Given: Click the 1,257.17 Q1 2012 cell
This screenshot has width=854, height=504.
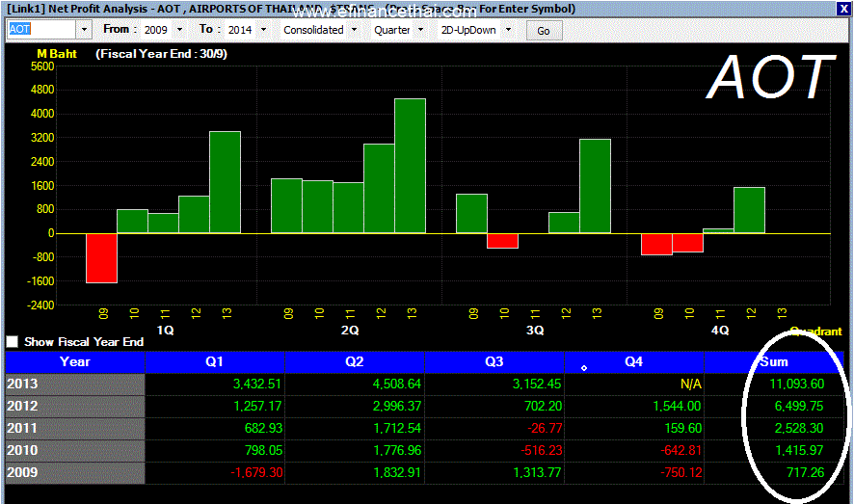Looking at the screenshot, I should pos(215,407).
